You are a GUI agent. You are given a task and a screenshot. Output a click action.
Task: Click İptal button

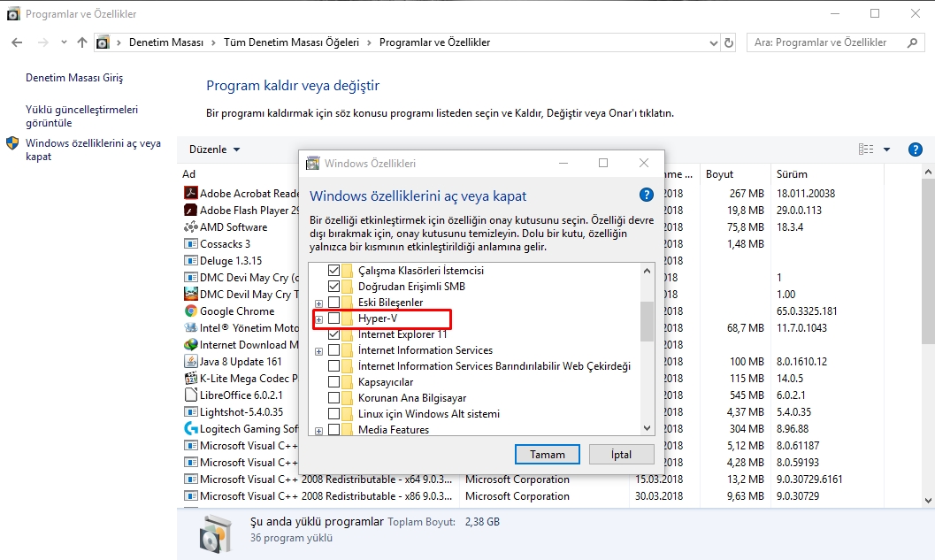tap(621, 455)
